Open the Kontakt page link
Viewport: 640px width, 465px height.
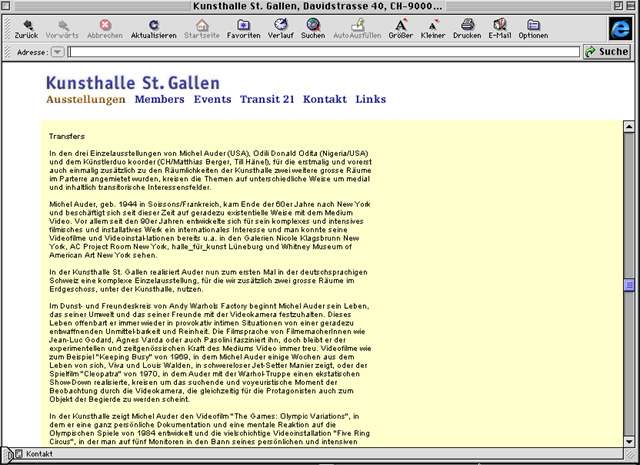[325, 100]
